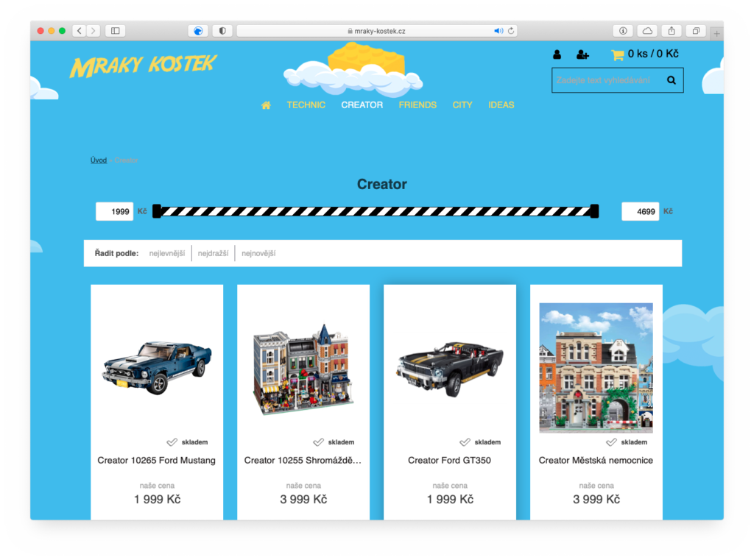This screenshot has height=560, width=754.
Task: Click the Safari share icon
Action: tap(672, 31)
